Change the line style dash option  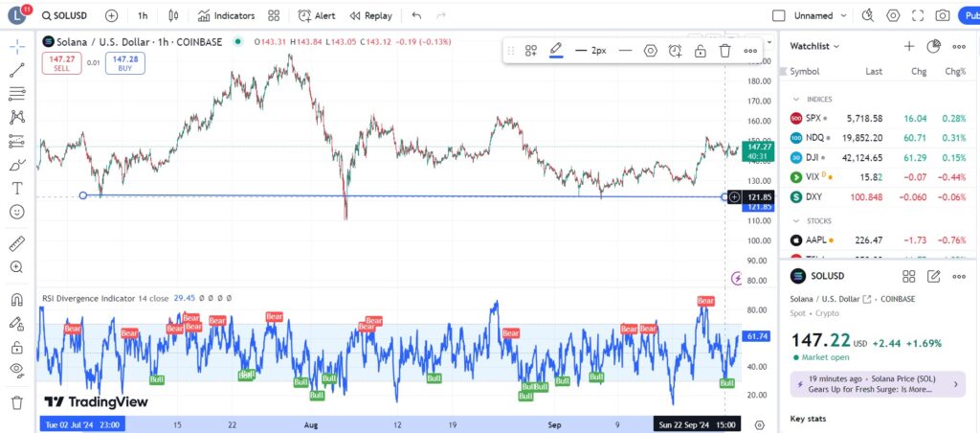click(625, 51)
